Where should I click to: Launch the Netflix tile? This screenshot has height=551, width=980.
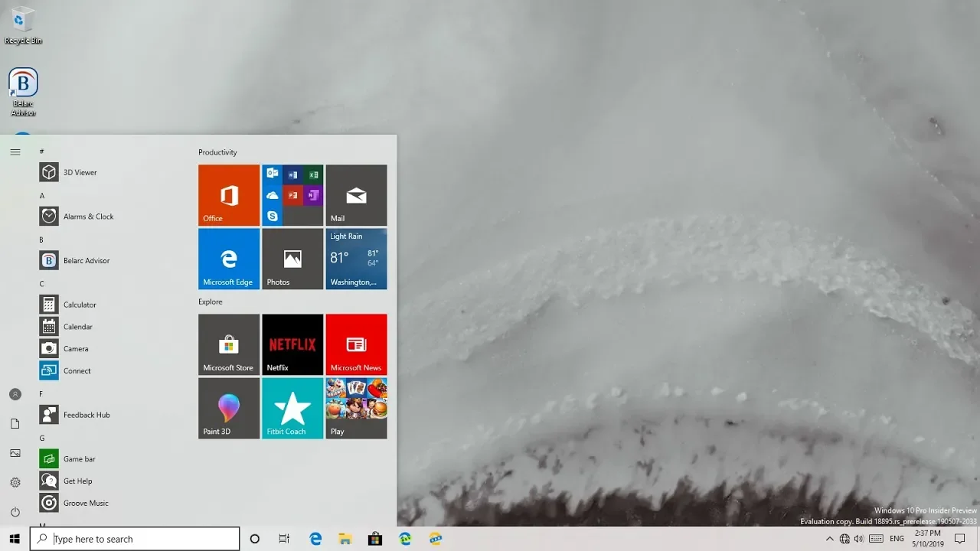pos(292,344)
